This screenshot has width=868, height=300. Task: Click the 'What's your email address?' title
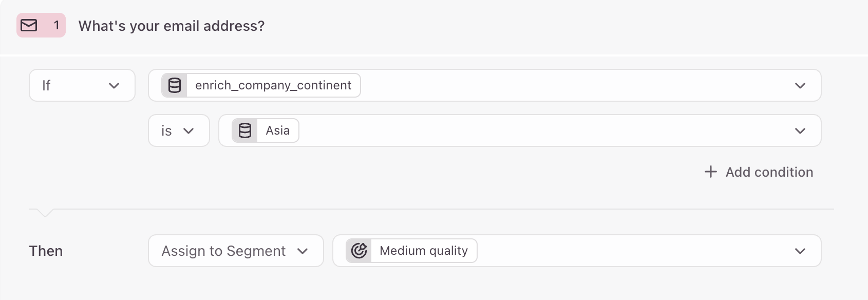(172, 26)
